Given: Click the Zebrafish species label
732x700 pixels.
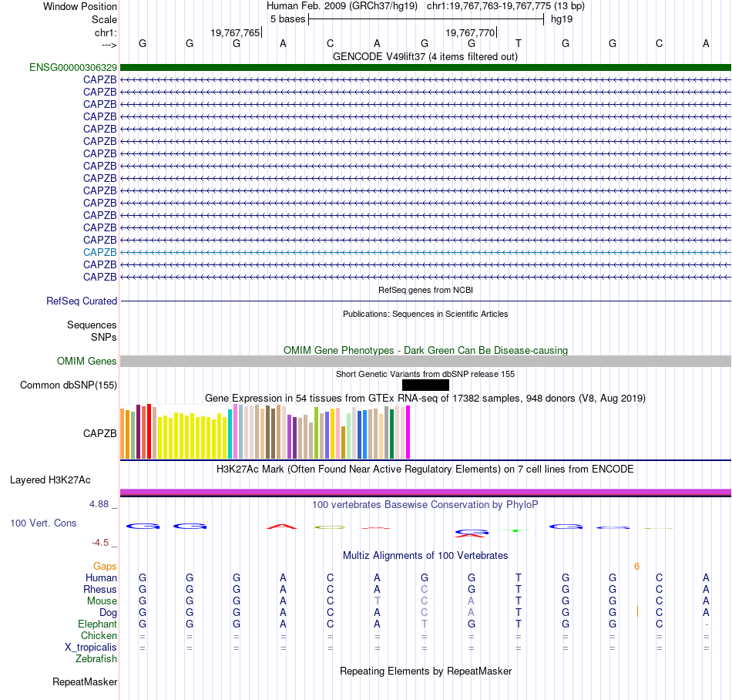Looking at the screenshot, I should (x=96, y=659).
